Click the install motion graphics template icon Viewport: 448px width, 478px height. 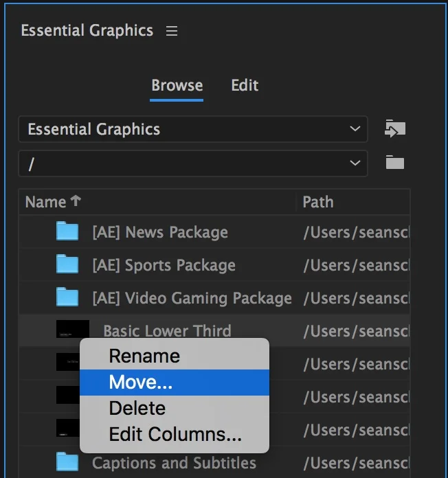click(395, 128)
